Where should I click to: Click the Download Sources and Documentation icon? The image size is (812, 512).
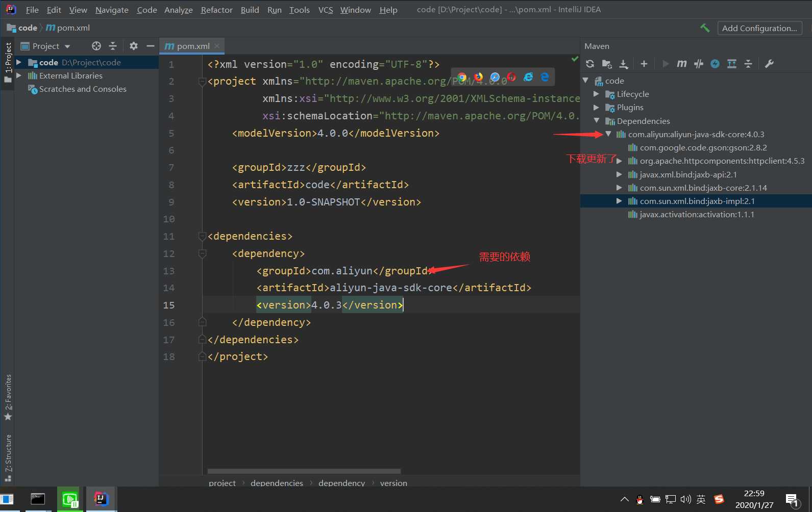pyautogui.click(x=624, y=64)
